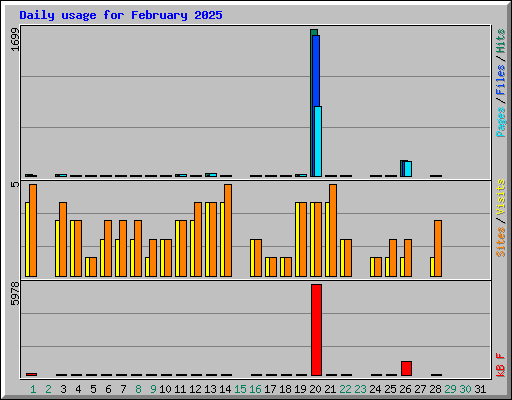Click the 'Visits' legend label
The width and height of the screenshot is (512, 400).
(500, 198)
